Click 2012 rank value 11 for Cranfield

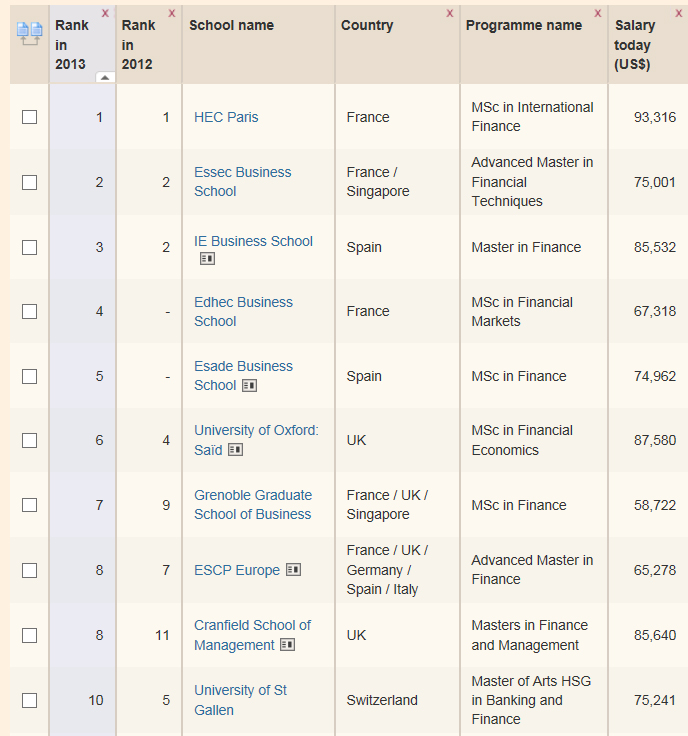162,635
